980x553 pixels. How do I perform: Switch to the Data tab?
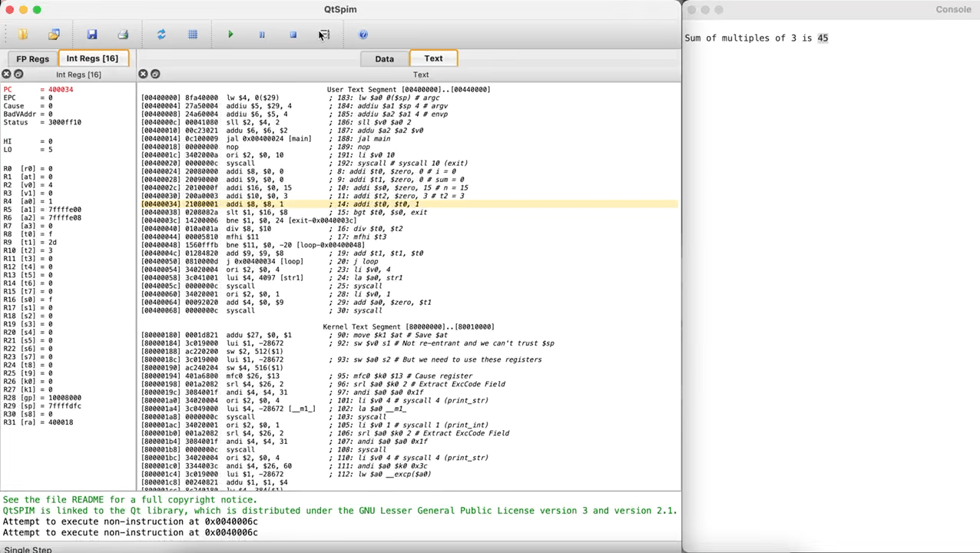click(384, 58)
